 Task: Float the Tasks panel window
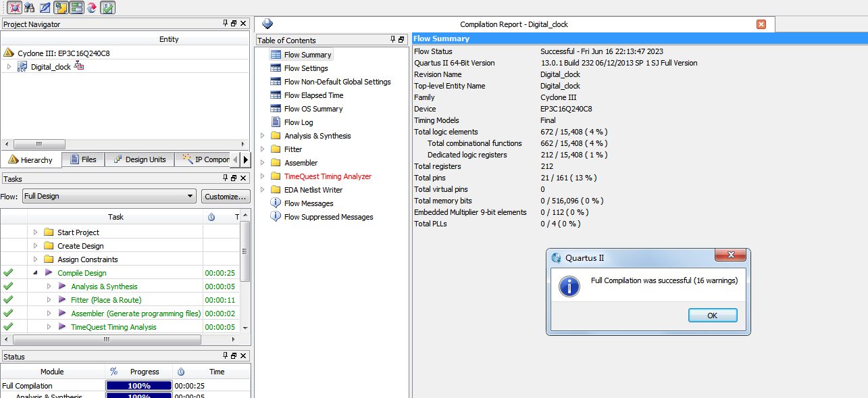tap(234, 178)
